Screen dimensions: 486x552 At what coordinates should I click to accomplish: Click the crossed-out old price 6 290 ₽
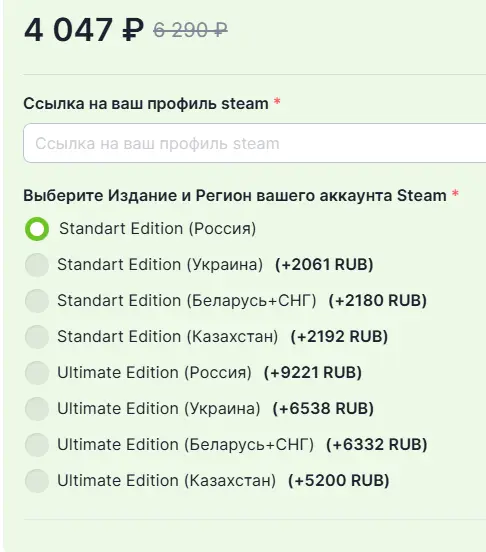point(190,30)
